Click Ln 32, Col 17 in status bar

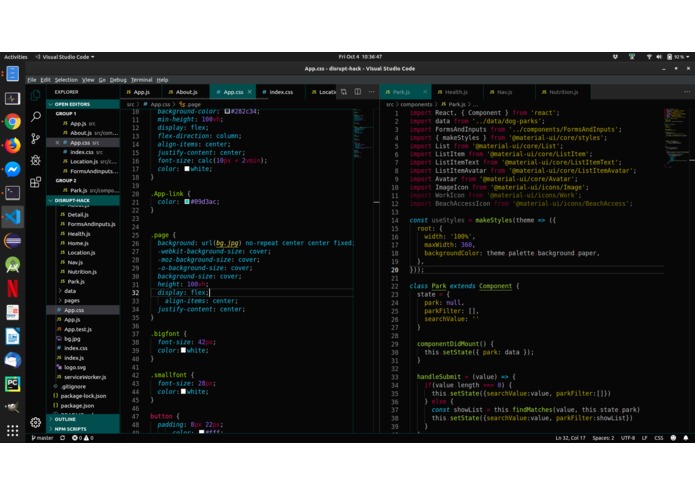coord(570,438)
